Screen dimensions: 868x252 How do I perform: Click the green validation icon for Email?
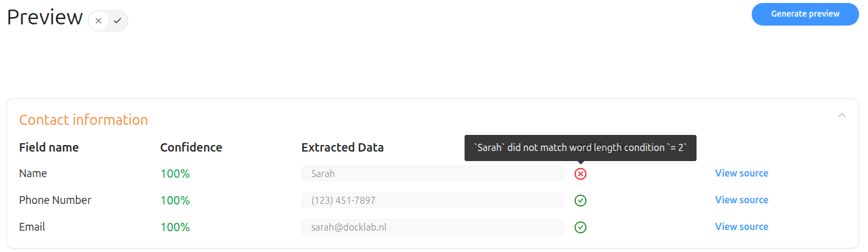point(581,228)
